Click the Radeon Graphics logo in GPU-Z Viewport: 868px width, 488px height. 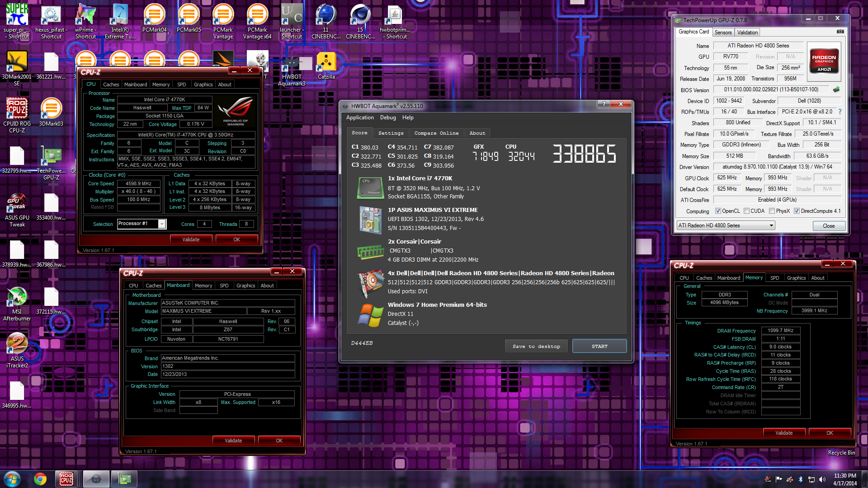point(824,61)
